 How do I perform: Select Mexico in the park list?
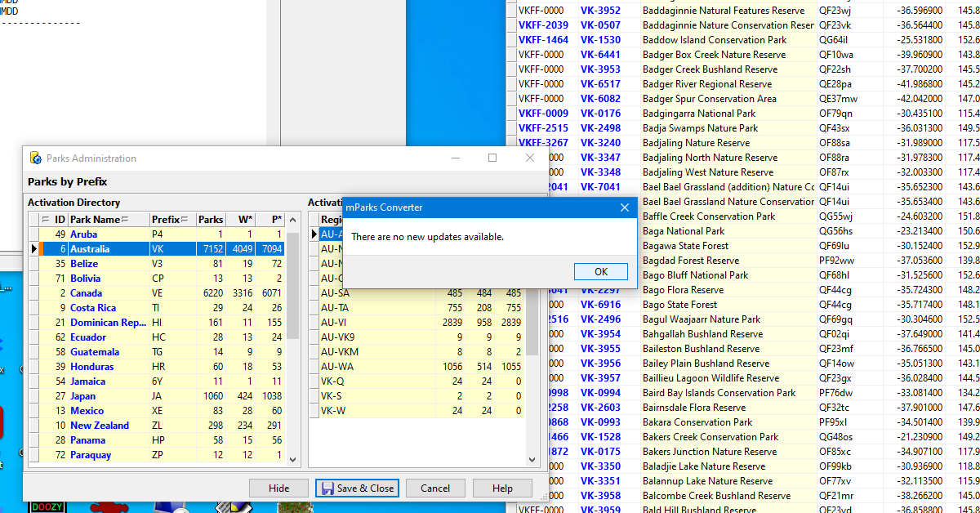pos(158,411)
